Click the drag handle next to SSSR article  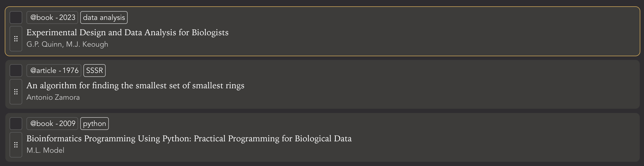click(x=16, y=91)
